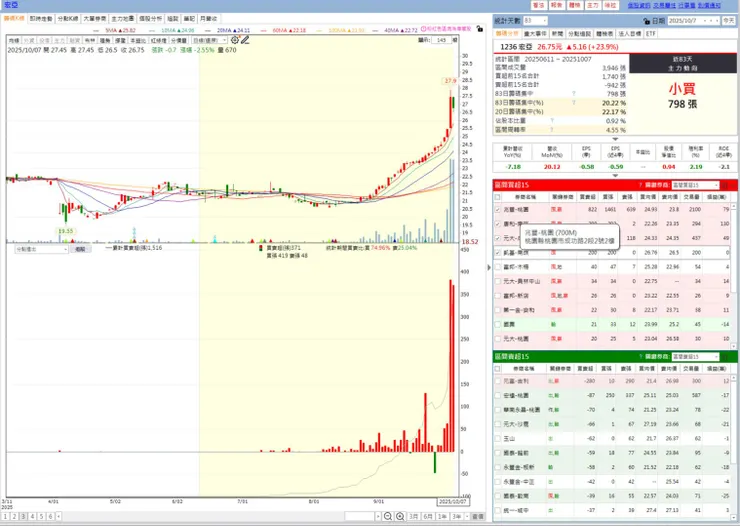Screen dimensions: 740x526
Task: Collapse summary panel with arrow below statistics
Action: pyautogui.click(x=615, y=139)
